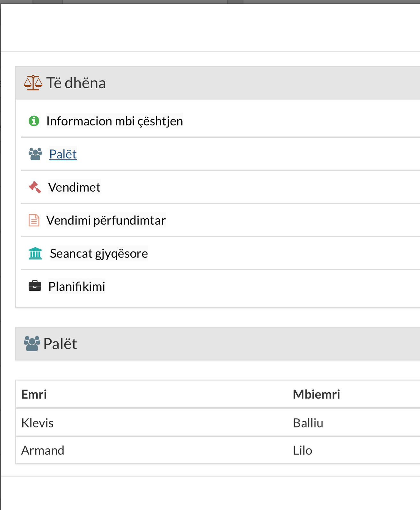Open the underlined Palët link
Image resolution: width=420 pixels, height=510 pixels.
tap(63, 154)
